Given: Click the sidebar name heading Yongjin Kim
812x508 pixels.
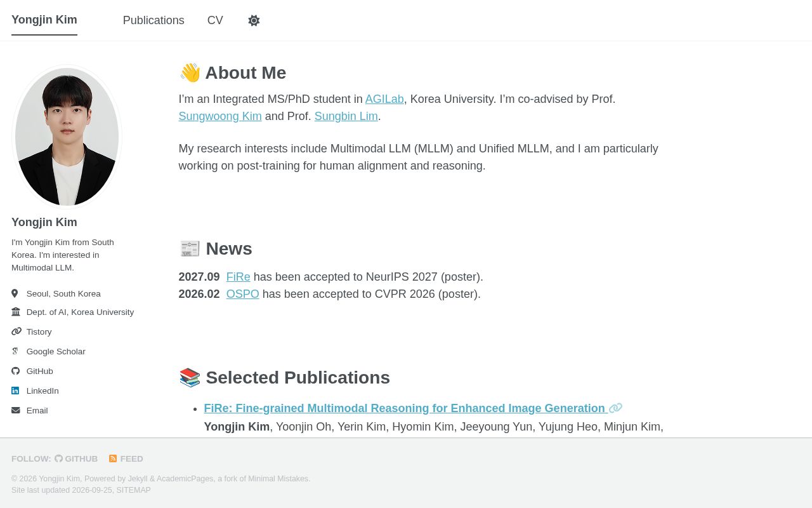Looking at the screenshot, I should [44, 222].
